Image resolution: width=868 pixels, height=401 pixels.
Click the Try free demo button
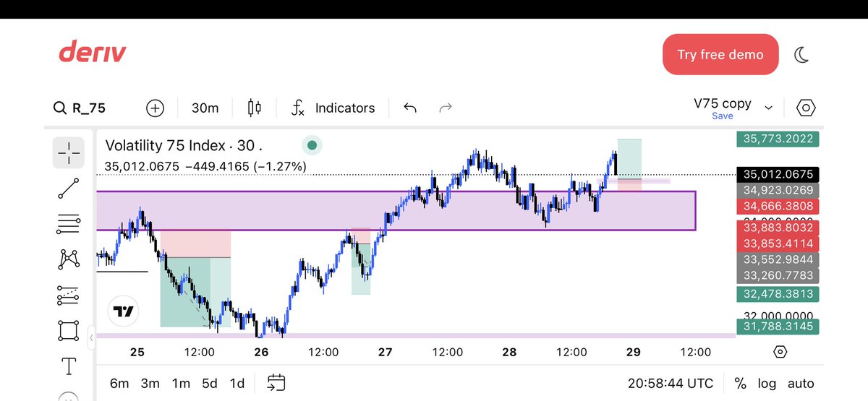pos(720,54)
